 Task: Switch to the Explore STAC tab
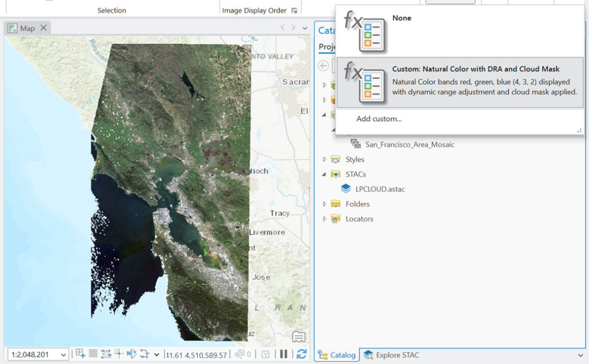tap(391, 355)
